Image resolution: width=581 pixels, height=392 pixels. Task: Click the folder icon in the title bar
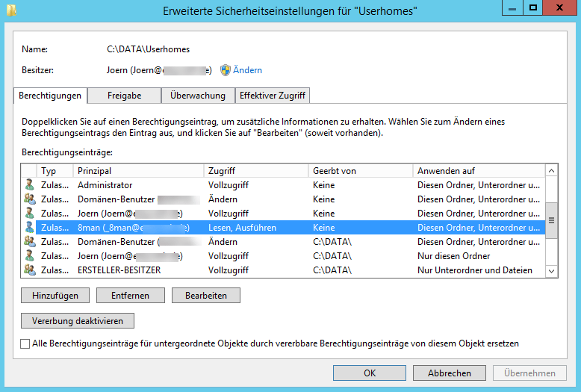point(10,10)
